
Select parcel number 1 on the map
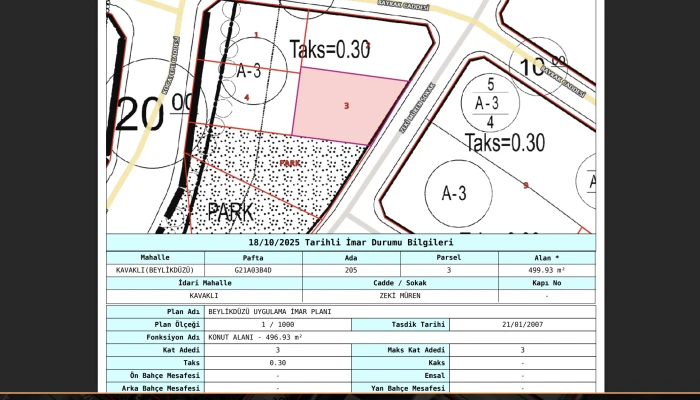point(256,35)
